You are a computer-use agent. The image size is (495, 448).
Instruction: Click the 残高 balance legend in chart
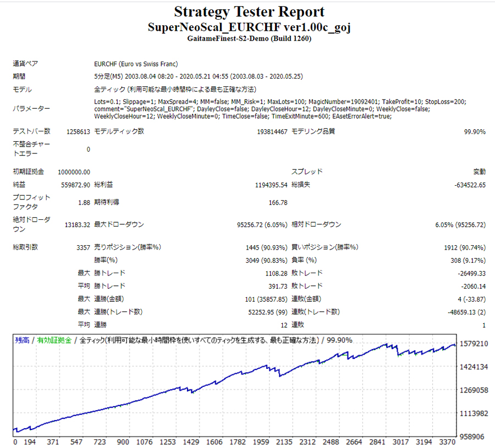[22, 340]
